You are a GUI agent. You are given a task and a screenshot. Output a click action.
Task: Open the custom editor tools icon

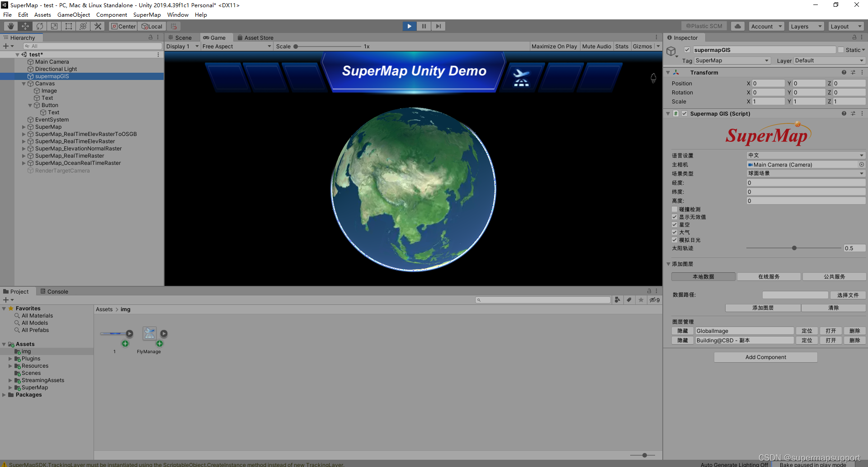98,26
